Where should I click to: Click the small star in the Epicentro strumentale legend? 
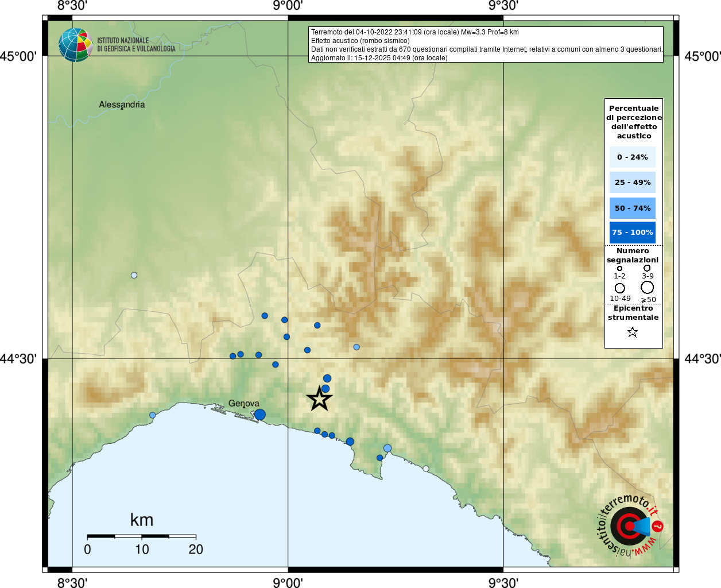[633, 332]
